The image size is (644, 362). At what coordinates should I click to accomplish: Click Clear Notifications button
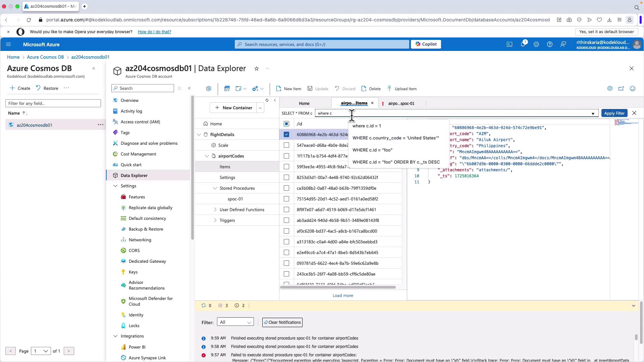[282, 322]
